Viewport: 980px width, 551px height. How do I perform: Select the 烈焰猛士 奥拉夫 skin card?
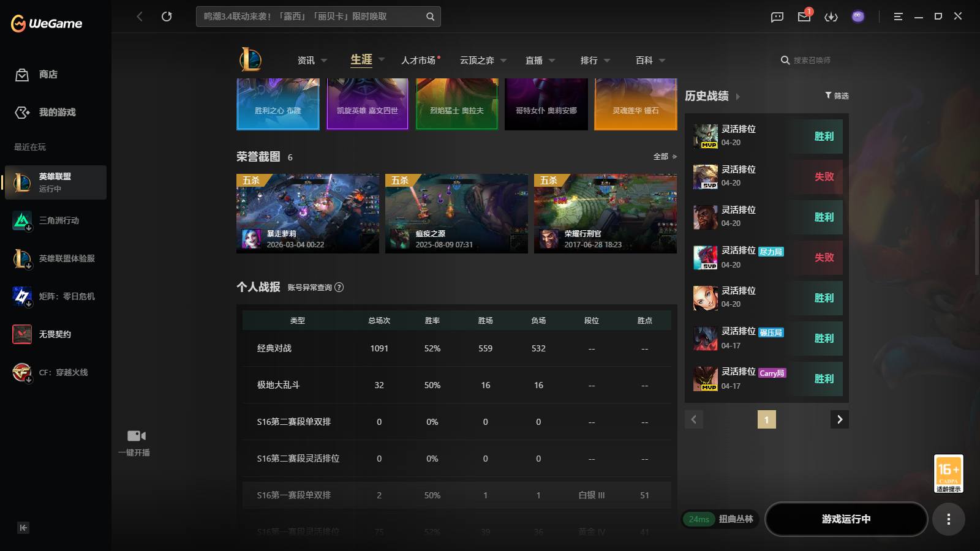tap(457, 104)
